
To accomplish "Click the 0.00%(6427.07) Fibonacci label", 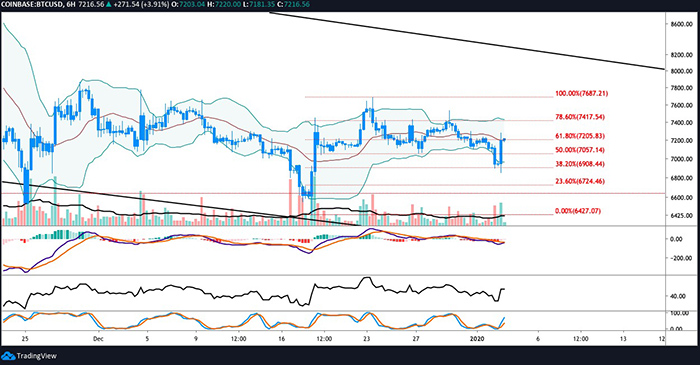I will [x=578, y=211].
